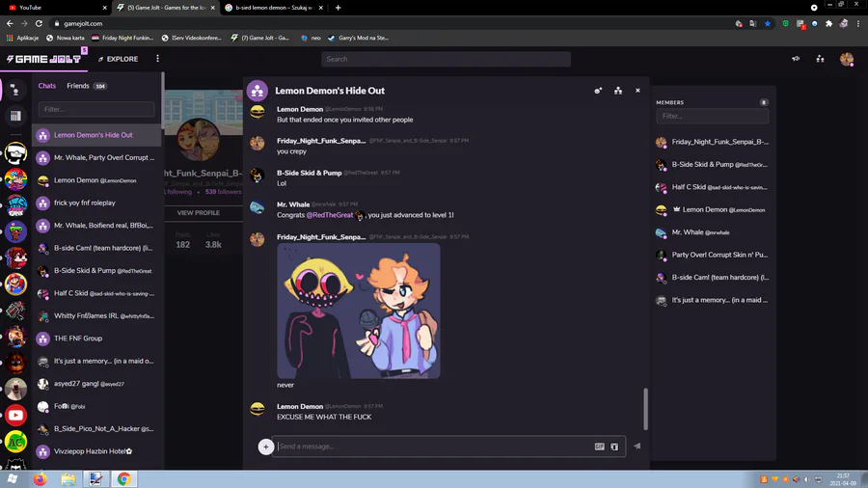Switch to the b-sied lemon demon browser tab

pyautogui.click(x=274, y=8)
